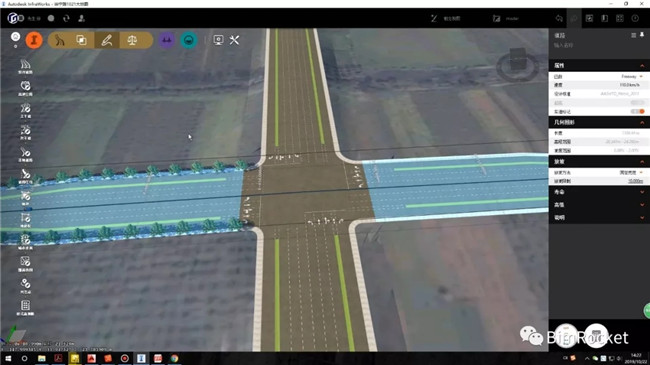The image size is (650, 365).
Task: Click the model selector in top bar
Action: (506, 18)
